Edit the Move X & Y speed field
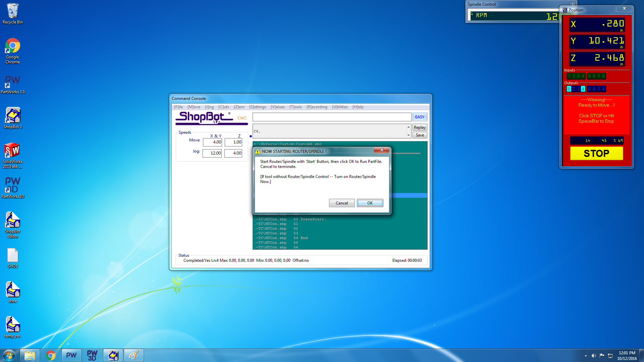The image size is (644, 362). pos(212,142)
